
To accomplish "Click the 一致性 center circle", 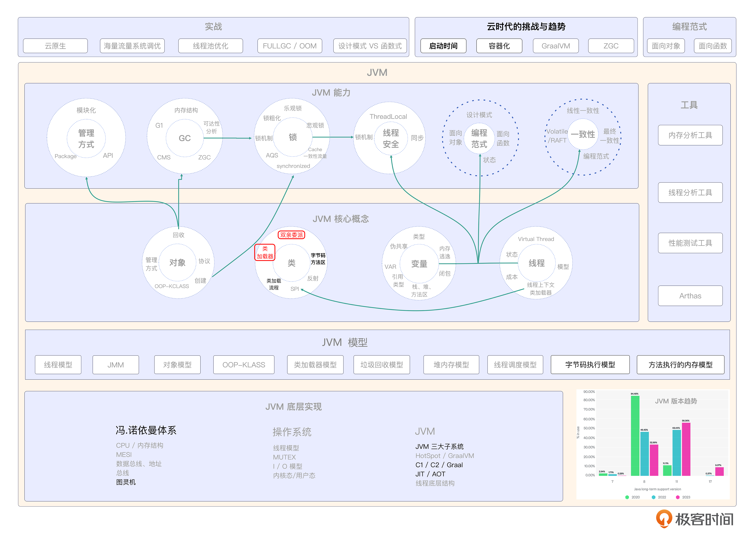I will click(x=583, y=134).
